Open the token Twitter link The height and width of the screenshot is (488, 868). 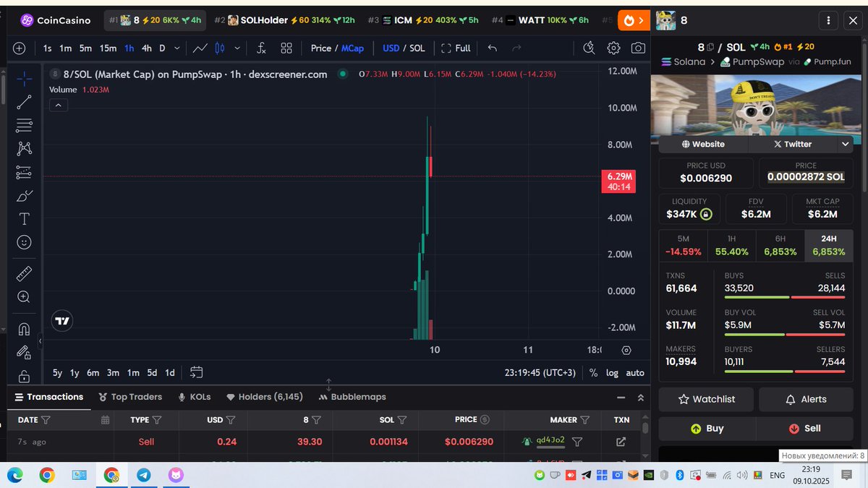[793, 144]
